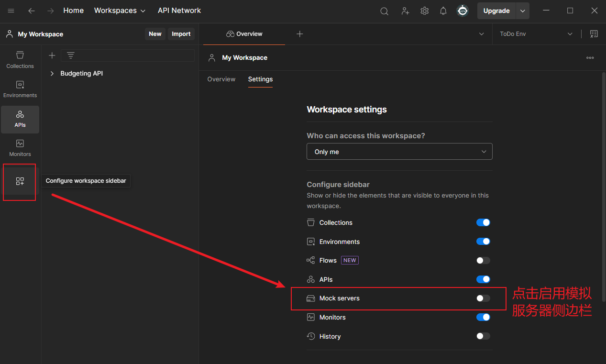606x364 pixels.
Task: Click the New button
Action: pos(155,34)
